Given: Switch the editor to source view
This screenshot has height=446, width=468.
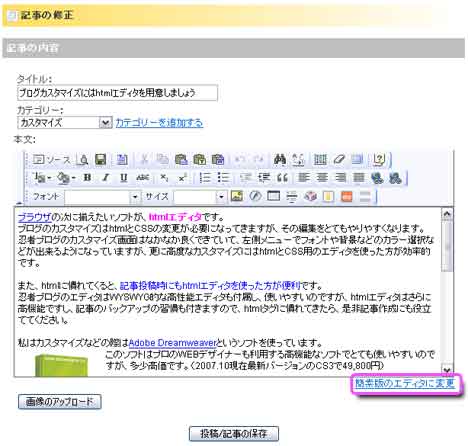Looking at the screenshot, I should click(52, 160).
